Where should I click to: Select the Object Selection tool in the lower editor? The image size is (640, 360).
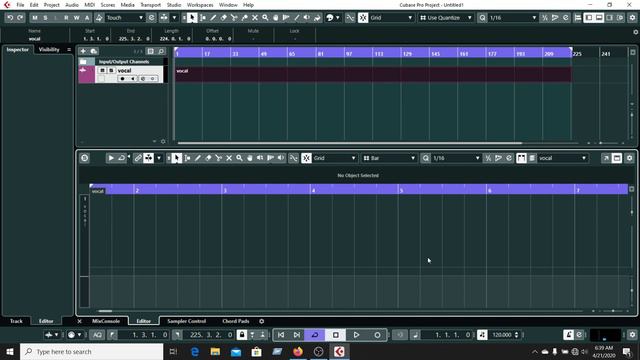176,158
